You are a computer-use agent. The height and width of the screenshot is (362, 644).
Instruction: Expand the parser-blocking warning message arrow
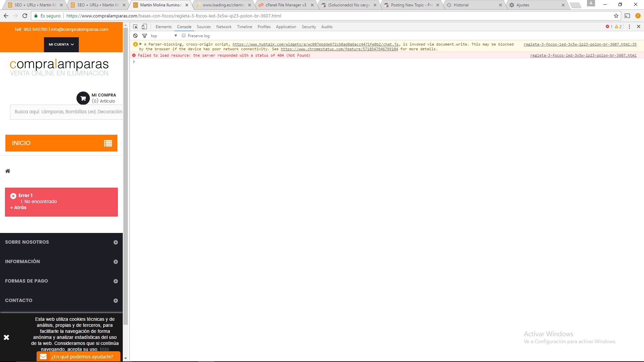pyautogui.click(x=141, y=44)
